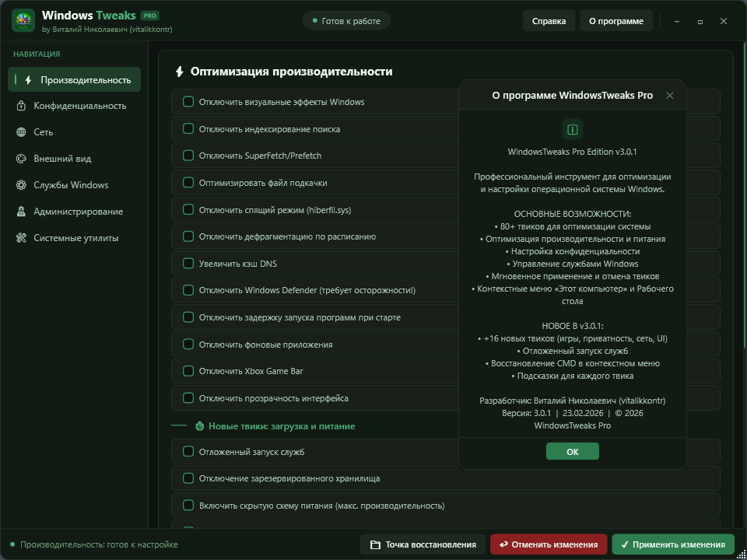Enable Отключить визуальные эффекты Windows checkbox
The height and width of the screenshot is (560, 747).
pyautogui.click(x=188, y=102)
